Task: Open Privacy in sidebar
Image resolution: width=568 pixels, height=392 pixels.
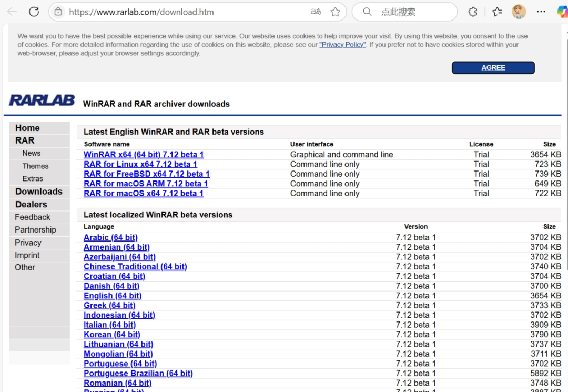Action: point(28,243)
